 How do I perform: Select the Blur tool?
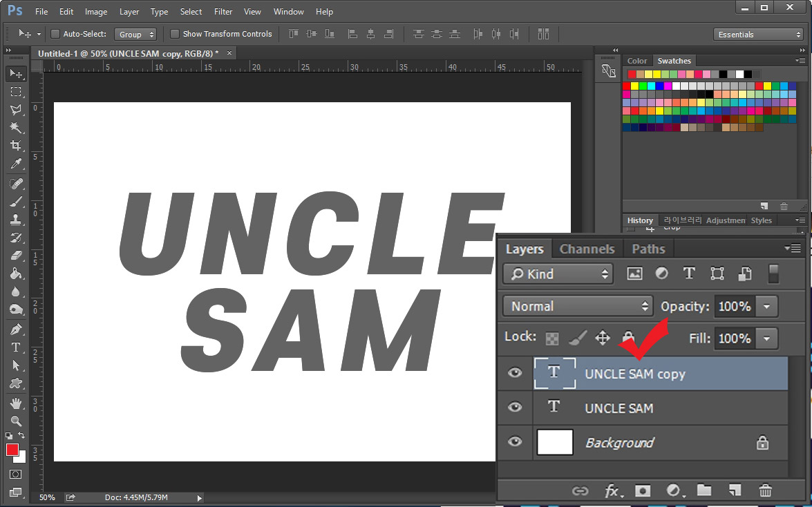click(x=16, y=291)
